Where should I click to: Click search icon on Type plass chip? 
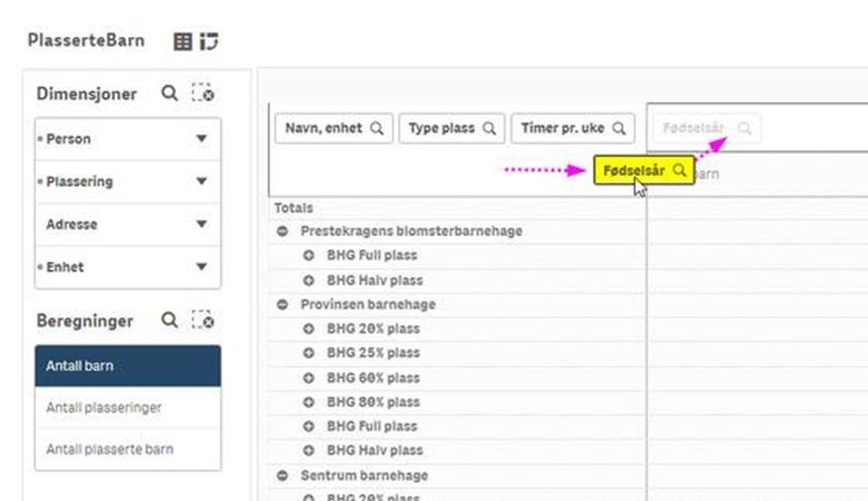[489, 129]
